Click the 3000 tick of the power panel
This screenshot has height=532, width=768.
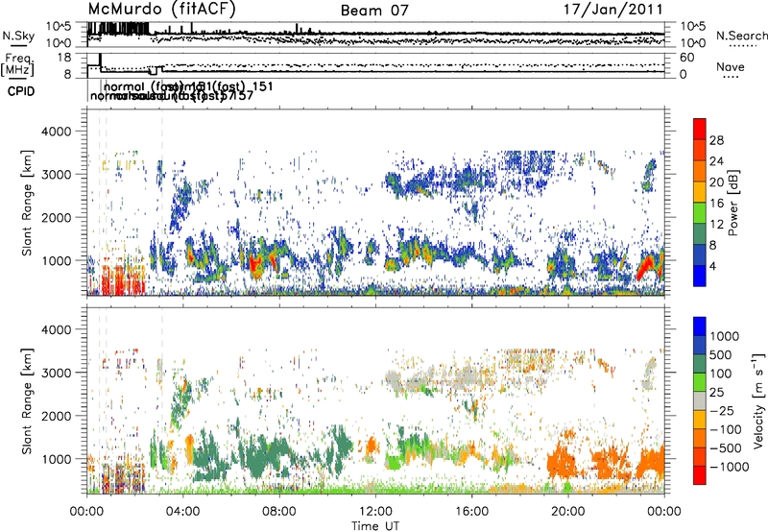tap(59, 175)
